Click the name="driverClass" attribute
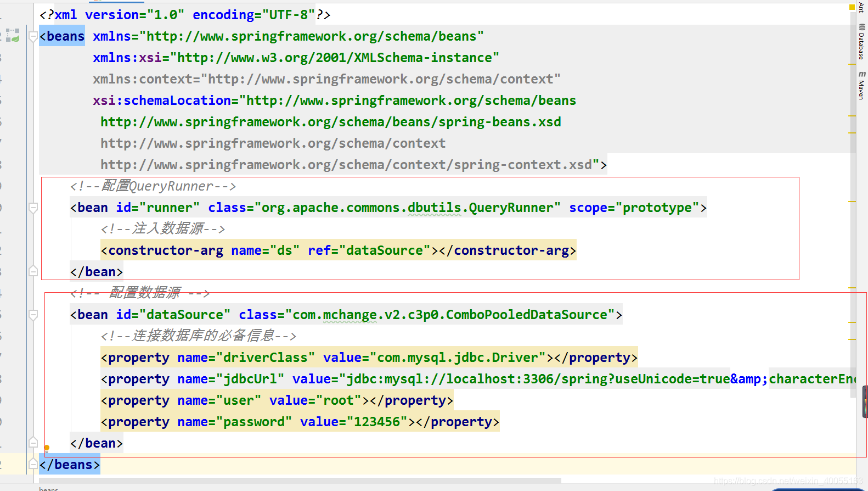This screenshot has width=868, height=491. click(246, 358)
